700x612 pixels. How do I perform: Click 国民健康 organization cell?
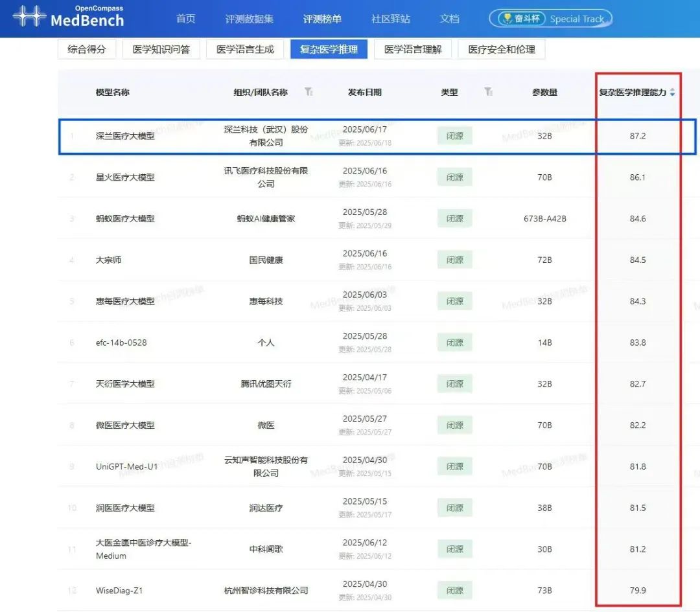click(x=266, y=260)
